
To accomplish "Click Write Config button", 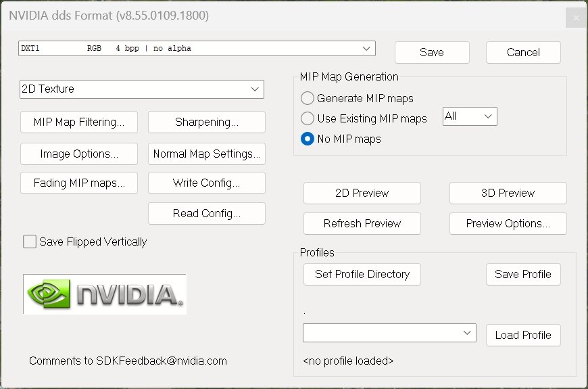I will [x=207, y=183].
